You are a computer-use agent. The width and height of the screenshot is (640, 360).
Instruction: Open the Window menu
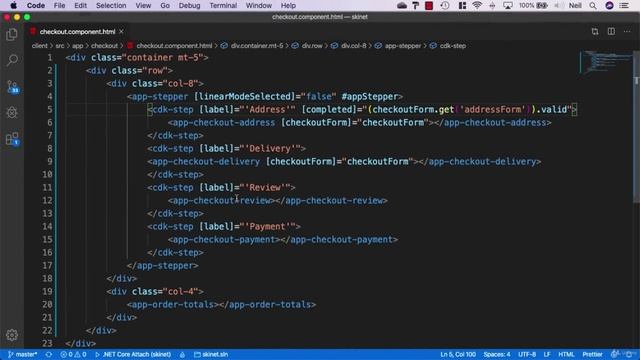[258, 5]
